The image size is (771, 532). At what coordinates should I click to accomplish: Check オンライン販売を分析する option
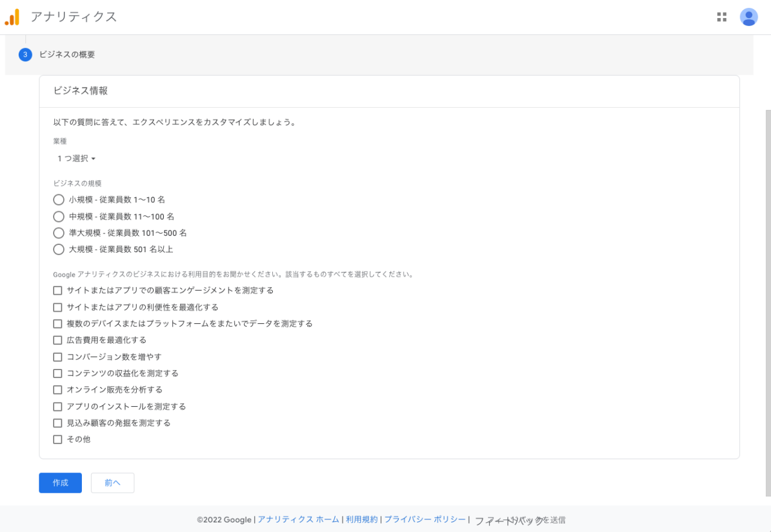(58, 390)
